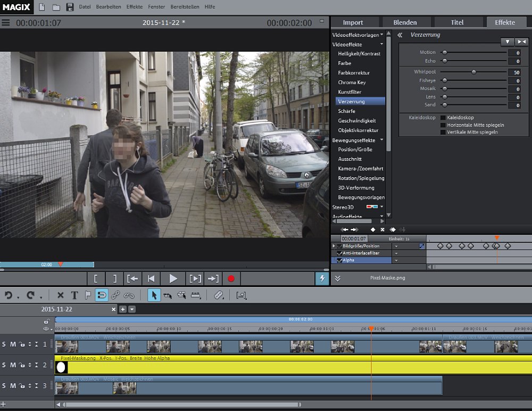Open the Effekte menu in menu bar

click(x=134, y=7)
